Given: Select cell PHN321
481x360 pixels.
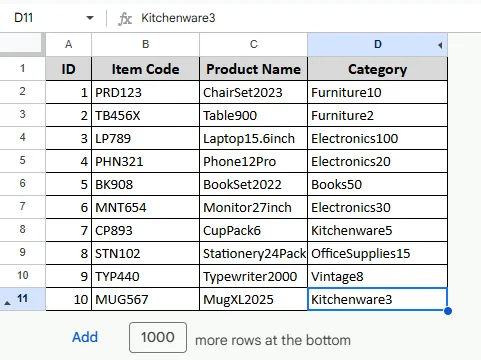Looking at the screenshot, I should [x=146, y=161].
